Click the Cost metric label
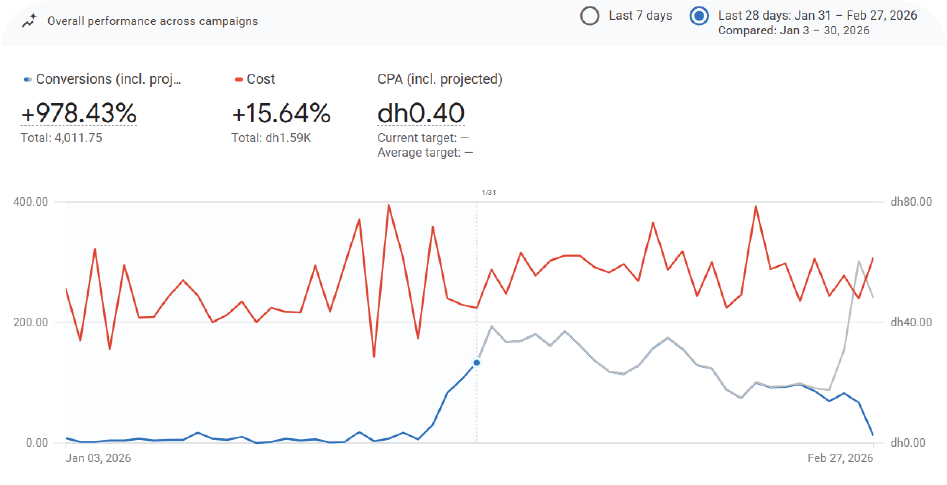This screenshot has height=485, width=947. 261,80
